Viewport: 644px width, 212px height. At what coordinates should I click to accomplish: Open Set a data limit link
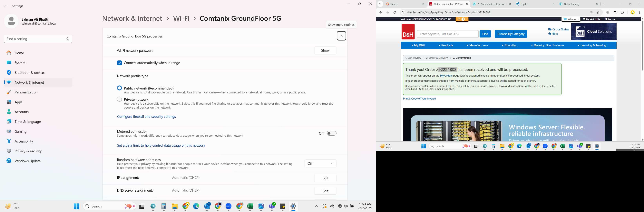coord(161,145)
